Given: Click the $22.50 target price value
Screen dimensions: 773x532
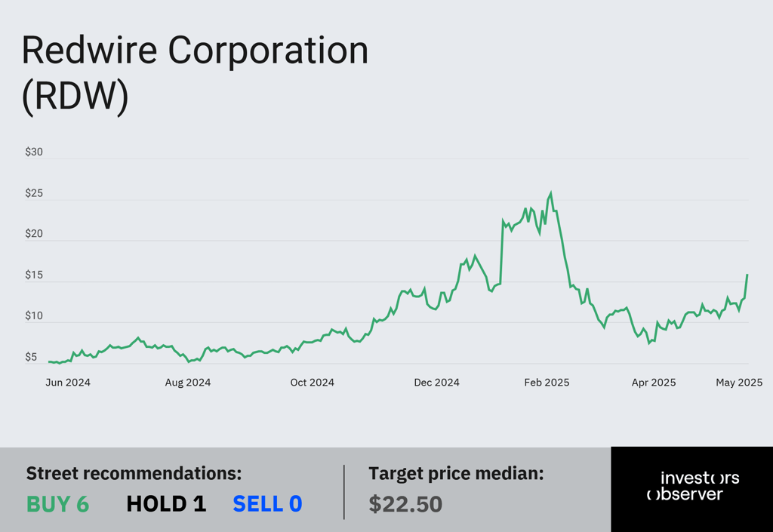Looking at the screenshot, I should click(405, 504).
